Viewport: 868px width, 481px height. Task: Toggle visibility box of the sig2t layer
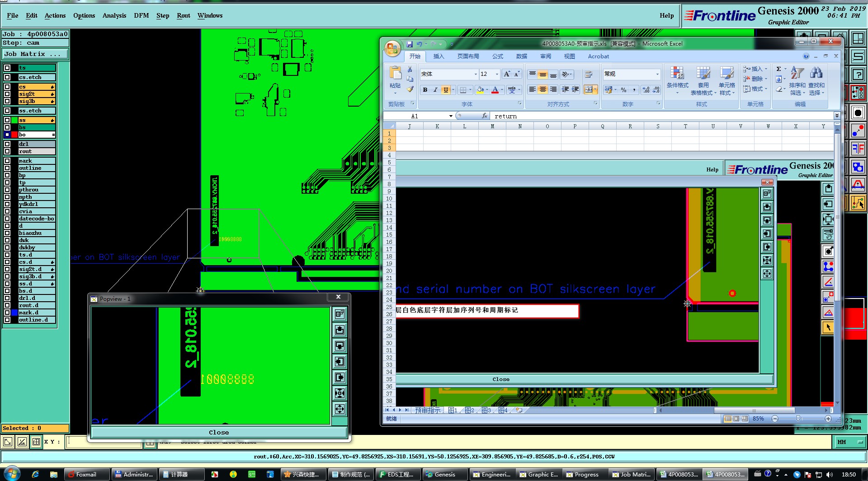click(7, 94)
